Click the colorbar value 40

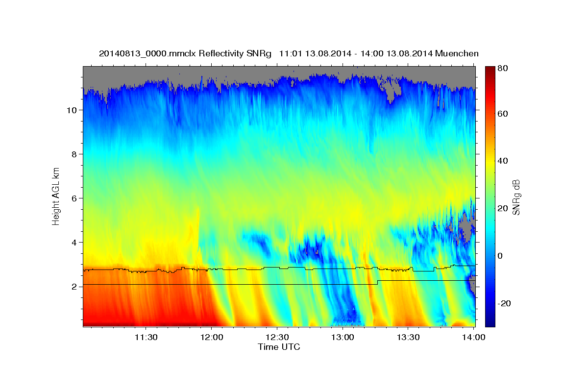click(x=504, y=161)
